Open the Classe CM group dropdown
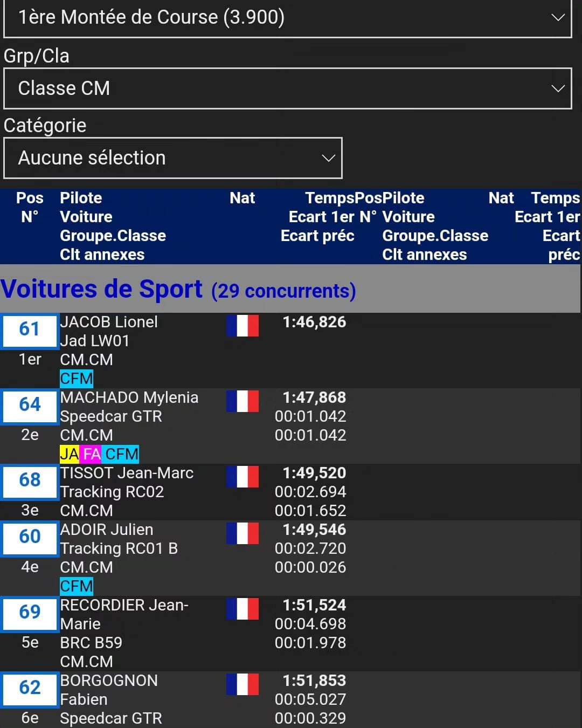Viewport: 582px width, 728px height. pos(287,88)
